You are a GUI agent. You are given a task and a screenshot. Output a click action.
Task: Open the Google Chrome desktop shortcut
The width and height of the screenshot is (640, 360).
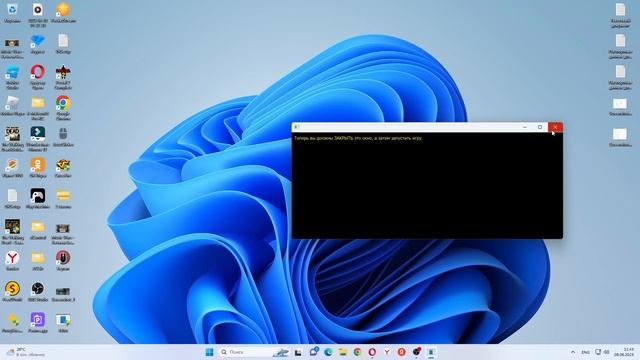pyautogui.click(x=63, y=107)
